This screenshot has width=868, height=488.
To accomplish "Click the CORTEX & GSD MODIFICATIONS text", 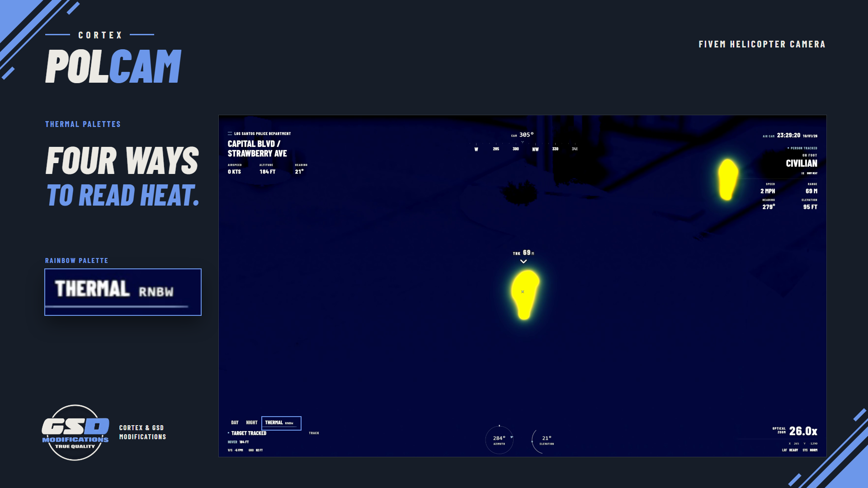I will pos(142,432).
